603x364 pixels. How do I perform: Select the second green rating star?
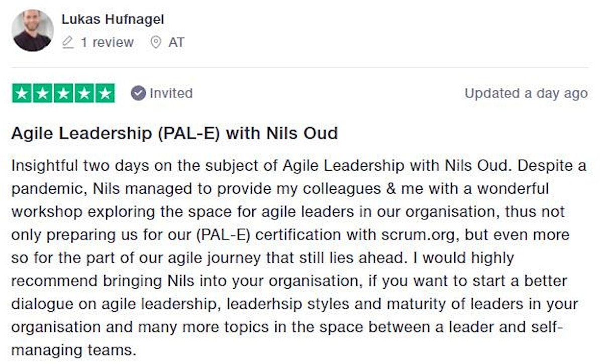(x=42, y=93)
